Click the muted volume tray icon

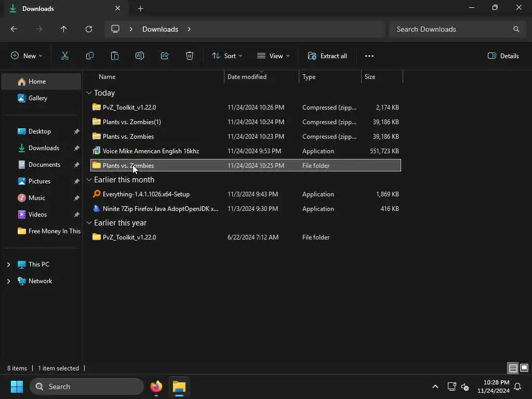(x=465, y=387)
